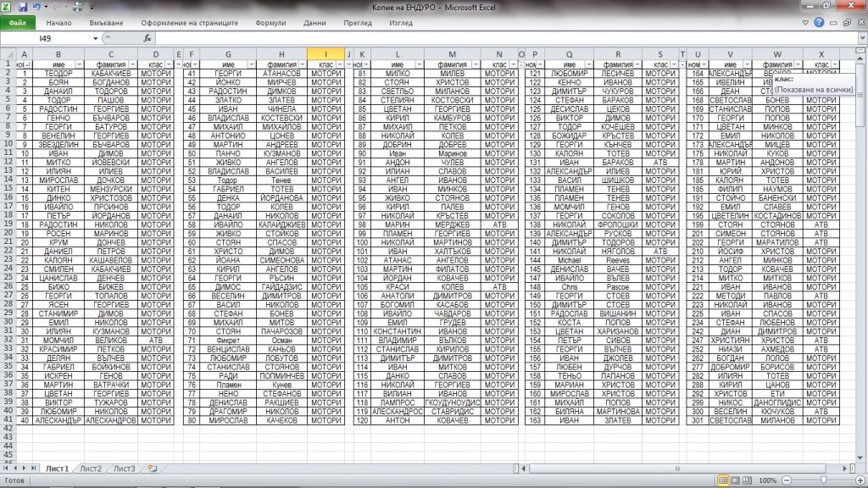This screenshot has width=868, height=488.
Task: Open the Undo history dropdown arrow
Action: pos(46,7)
